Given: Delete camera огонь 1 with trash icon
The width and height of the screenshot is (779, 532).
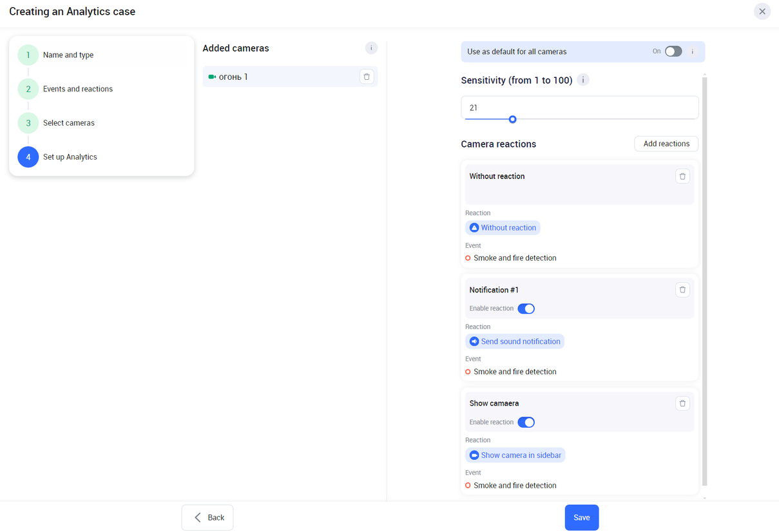Looking at the screenshot, I should coord(367,77).
